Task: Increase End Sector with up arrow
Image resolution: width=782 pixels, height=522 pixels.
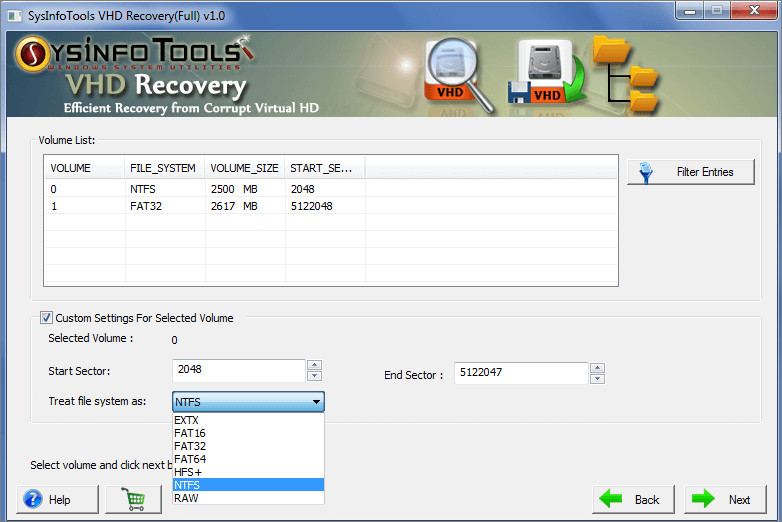Action: tap(597, 367)
